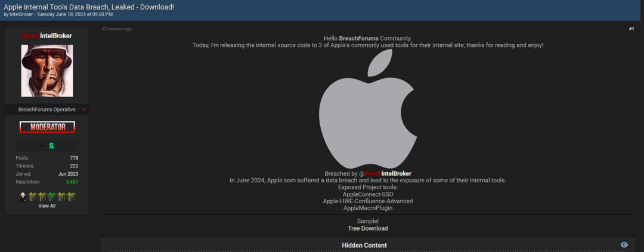The width and height of the screenshot is (644, 252).
Task: Open the Tree Download link
Action: (368, 228)
